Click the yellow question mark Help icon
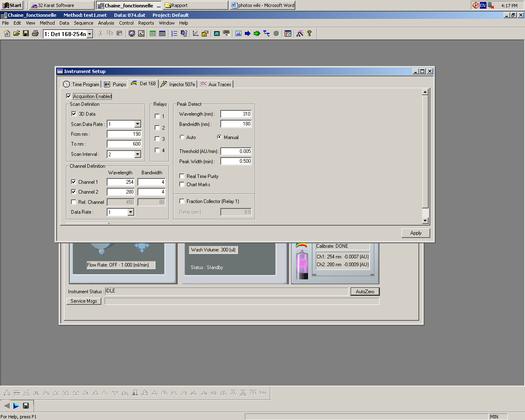The image size is (525, 420). (x=309, y=34)
